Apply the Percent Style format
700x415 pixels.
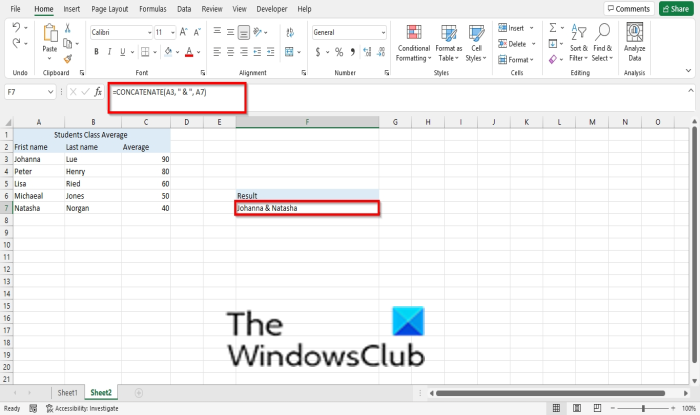coord(339,52)
